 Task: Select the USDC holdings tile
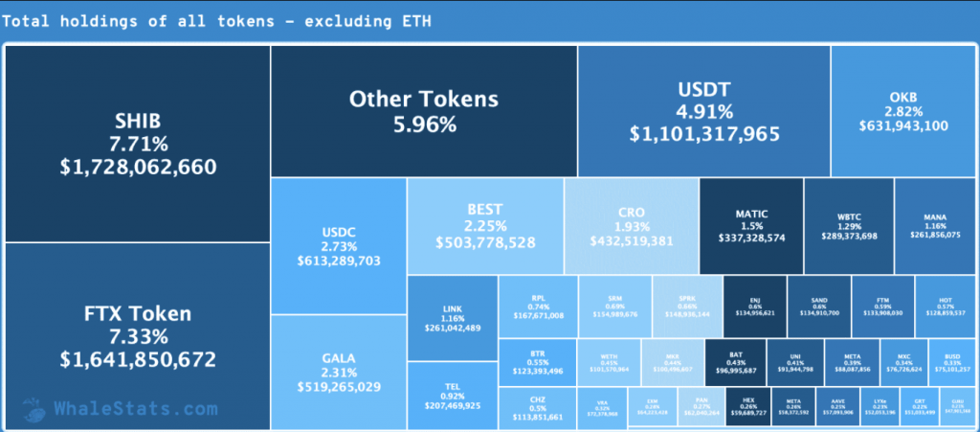(339, 246)
